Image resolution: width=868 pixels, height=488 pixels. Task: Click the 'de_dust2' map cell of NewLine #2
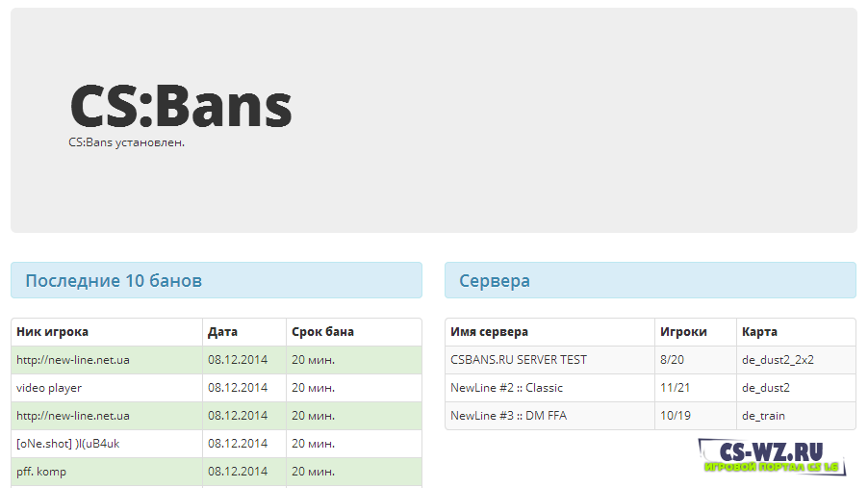[796, 388]
